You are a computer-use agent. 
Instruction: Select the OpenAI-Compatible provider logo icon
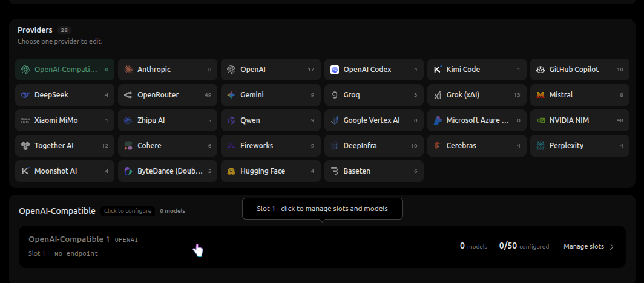[25, 70]
